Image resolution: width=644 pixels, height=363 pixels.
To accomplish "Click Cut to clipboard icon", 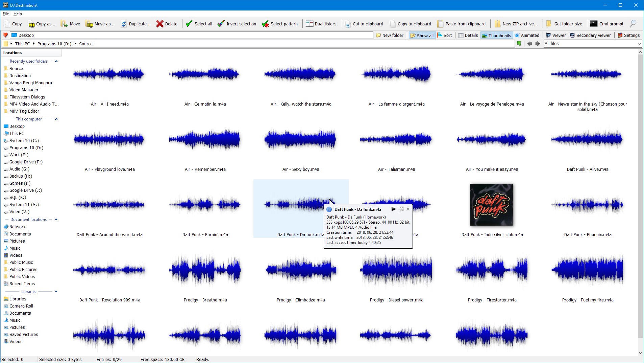I will pyautogui.click(x=348, y=24).
